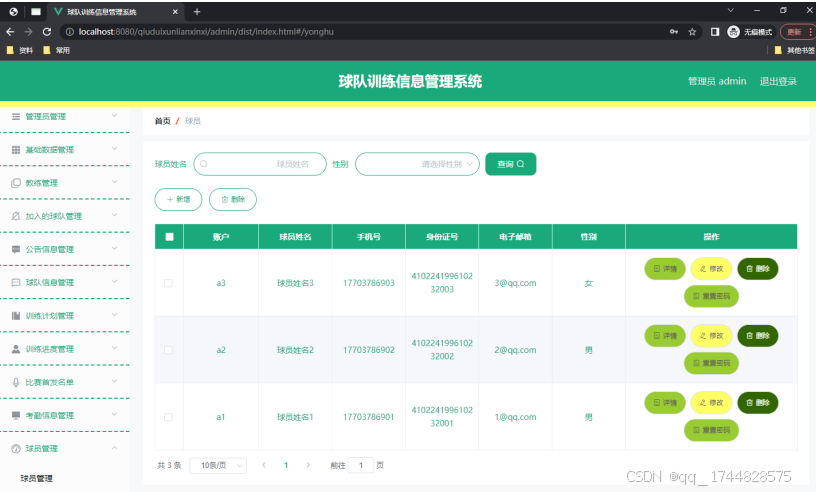Go to next page arrow in pagination
This screenshot has height=492, width=816.
[308, 465]
